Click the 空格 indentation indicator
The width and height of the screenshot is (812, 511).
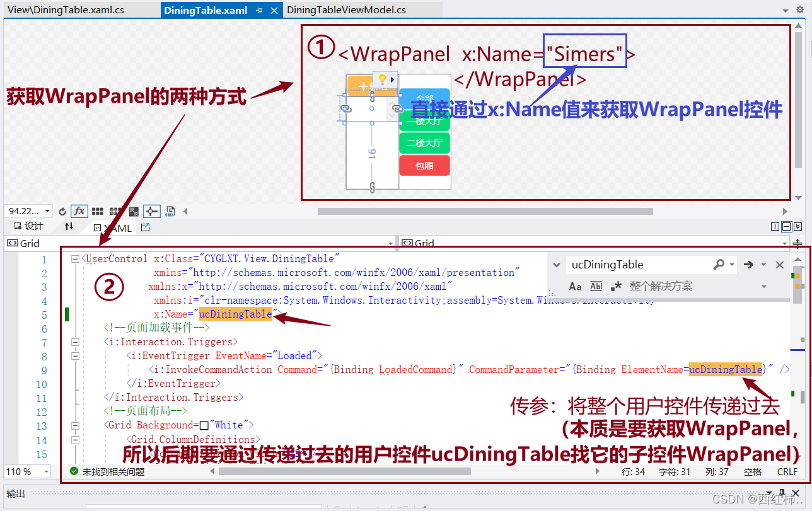753,471
